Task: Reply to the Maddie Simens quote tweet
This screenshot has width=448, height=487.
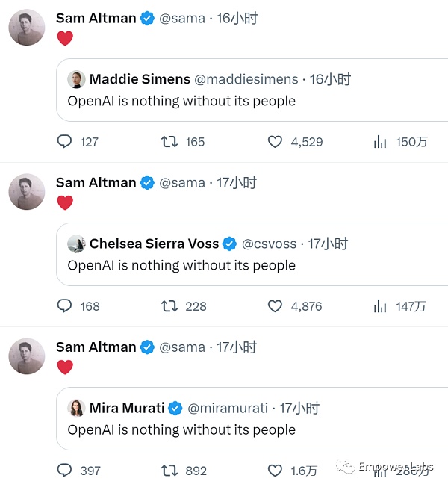Action: (65, 142)
